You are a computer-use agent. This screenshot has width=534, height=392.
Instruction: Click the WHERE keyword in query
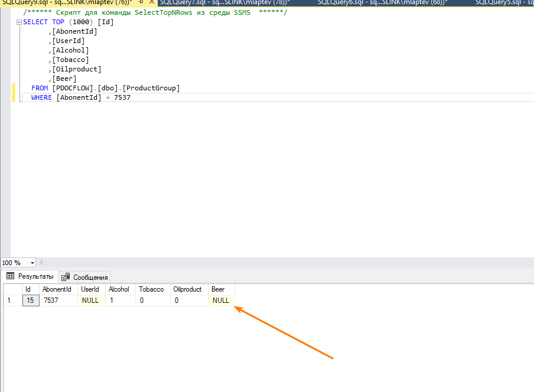coord(41,97)
